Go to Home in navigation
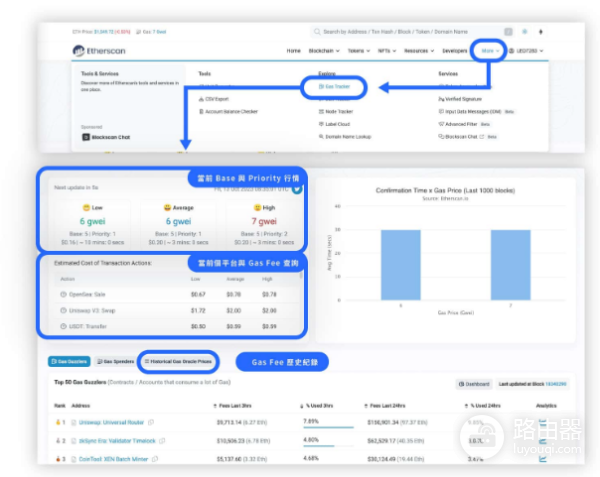600x477 pixels. pyautogui.click(x=293, y=51)
